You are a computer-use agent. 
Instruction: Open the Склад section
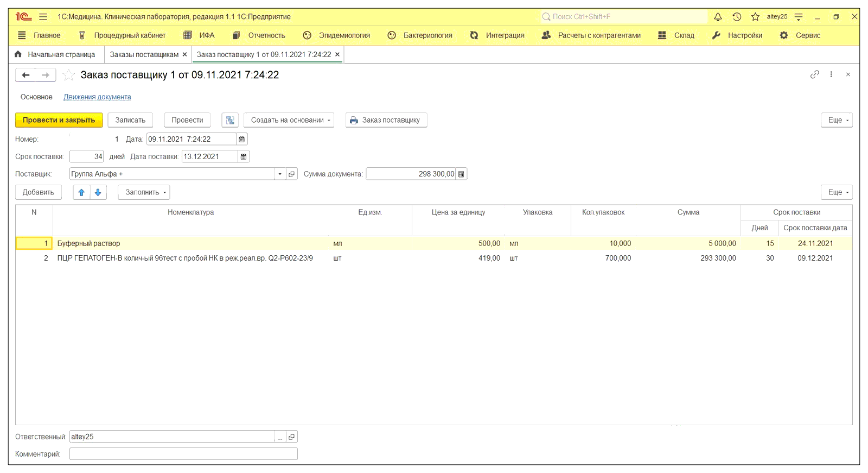[676, 35]
